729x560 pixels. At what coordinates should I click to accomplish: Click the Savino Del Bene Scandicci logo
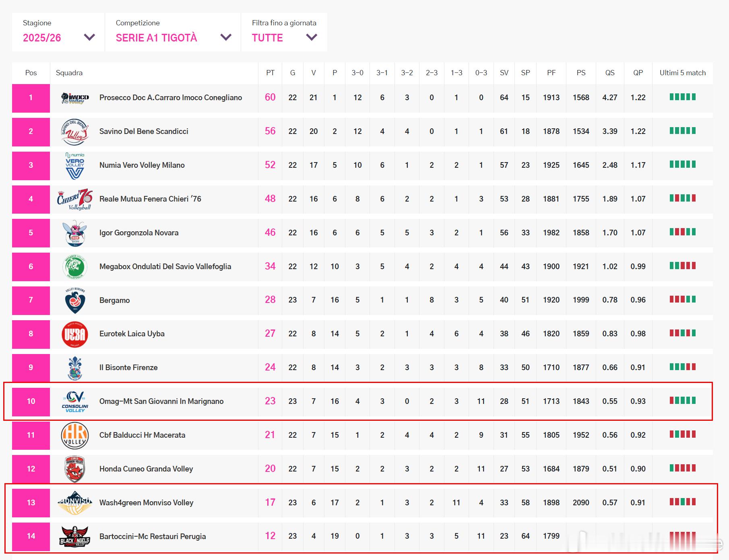pos(75,132)
